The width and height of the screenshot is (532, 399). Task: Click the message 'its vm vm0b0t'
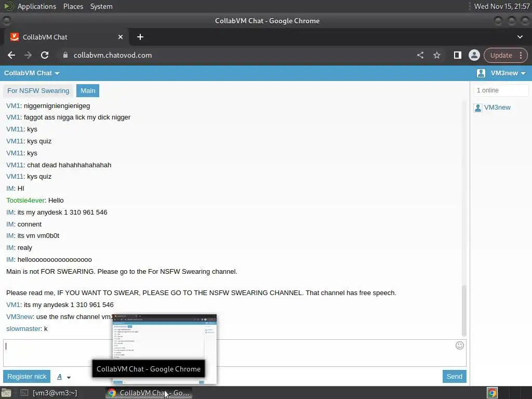click(38, 236)
